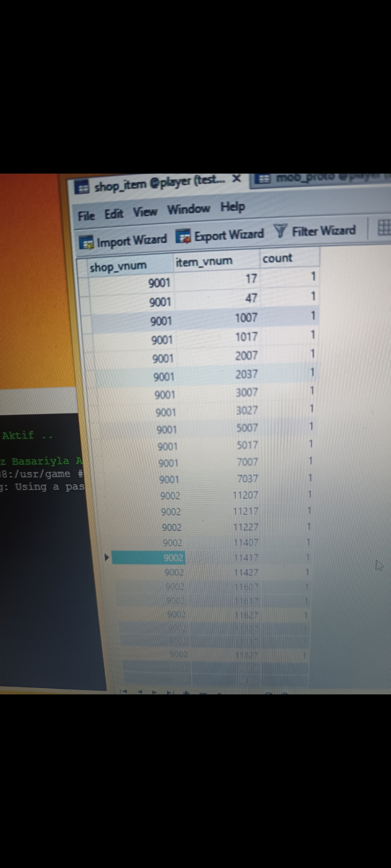Click the item_vnum column header
Viewport: 391px width, 868px height.
click(x=204, y=261)
